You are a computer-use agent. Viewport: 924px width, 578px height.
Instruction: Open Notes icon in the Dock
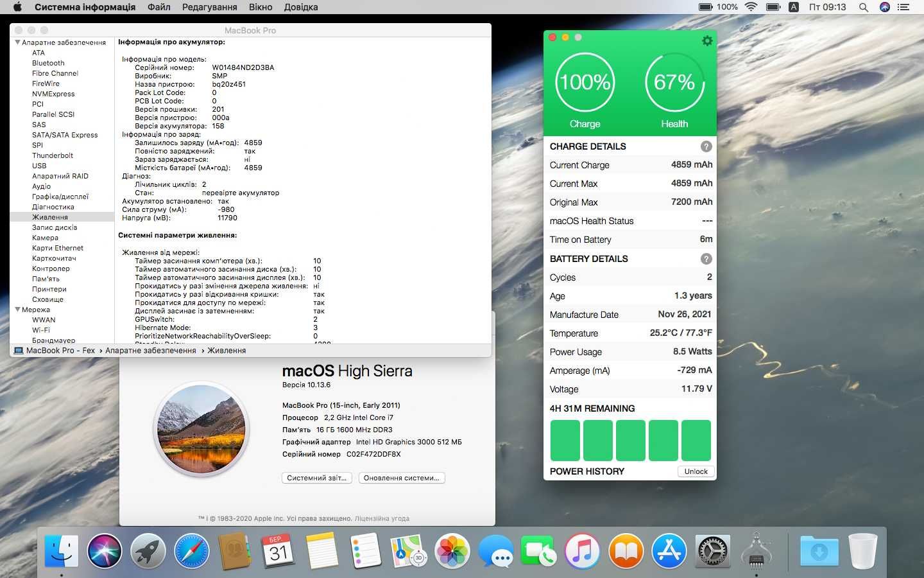(x=322, y=550)
